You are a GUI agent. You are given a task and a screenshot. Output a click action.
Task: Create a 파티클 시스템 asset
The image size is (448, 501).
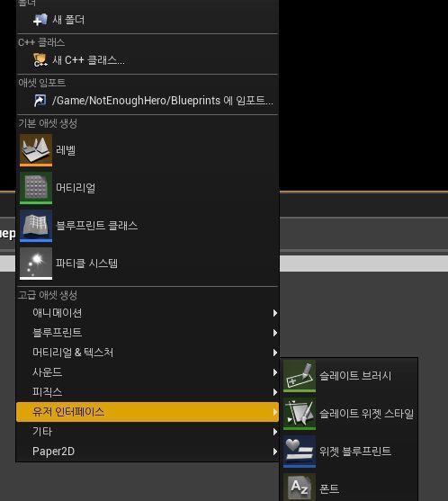coord(148,264)
